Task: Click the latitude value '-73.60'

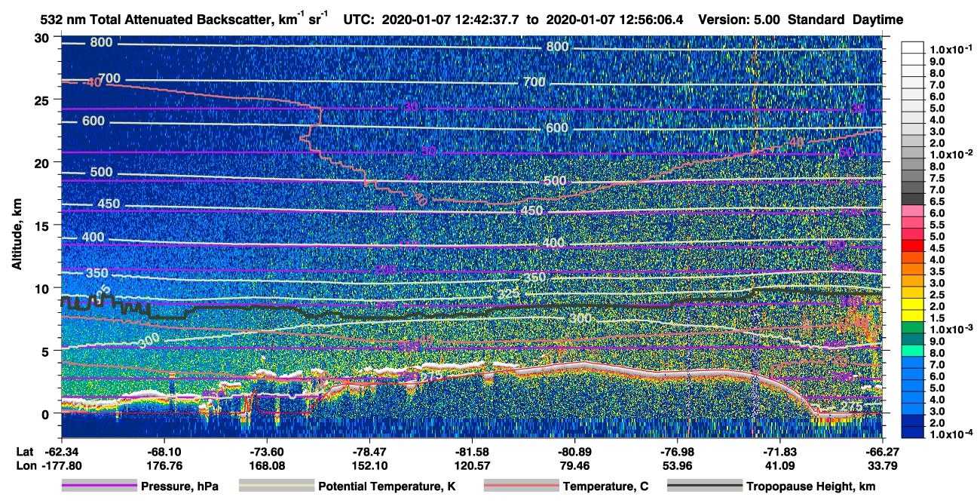Action: pos(266,452)
